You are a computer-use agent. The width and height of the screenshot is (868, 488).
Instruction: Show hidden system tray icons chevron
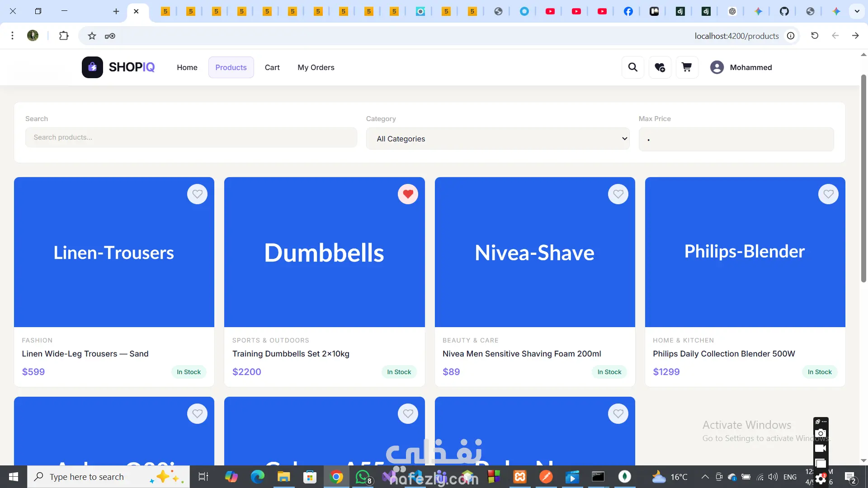705,477
